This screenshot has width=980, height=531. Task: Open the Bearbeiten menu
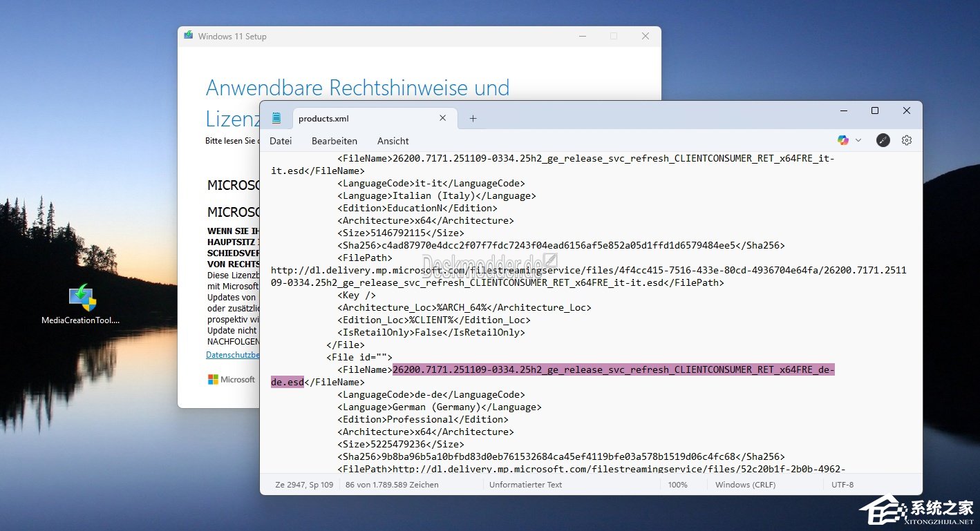[x=334, y=141]
